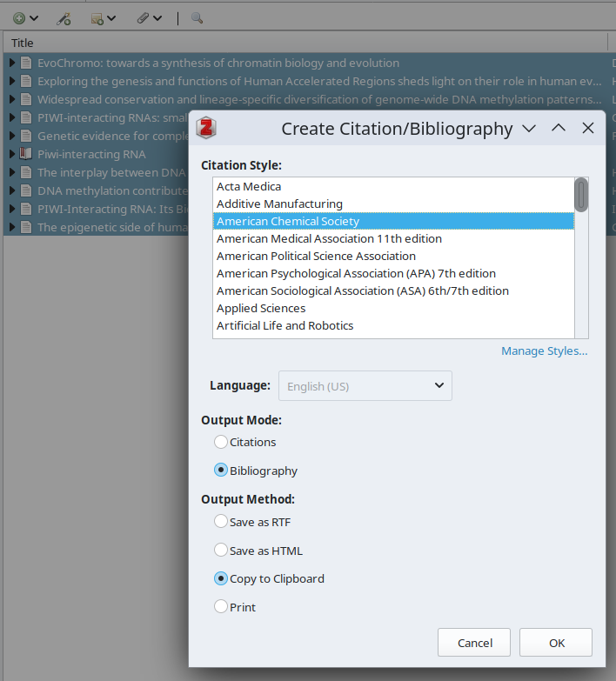Expand the Genetic evidence item row
This screenshot has width=616, height=681.
pos(12,136)
